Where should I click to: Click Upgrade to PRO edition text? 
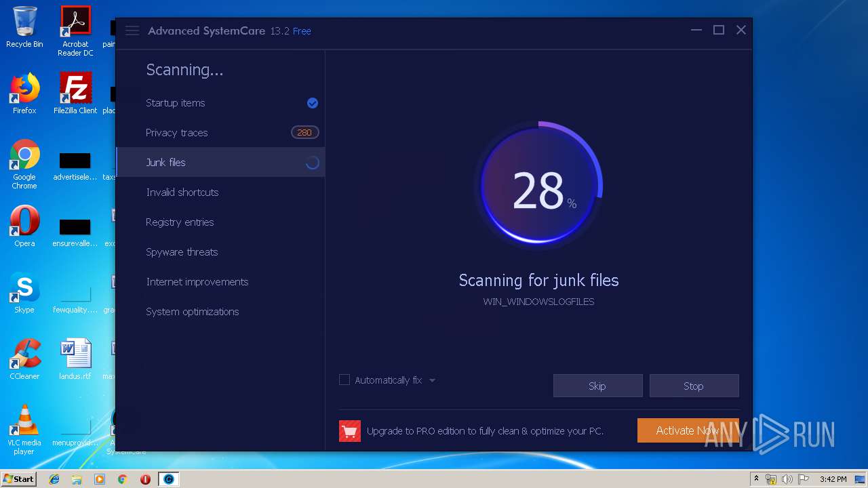click(485, 431)
